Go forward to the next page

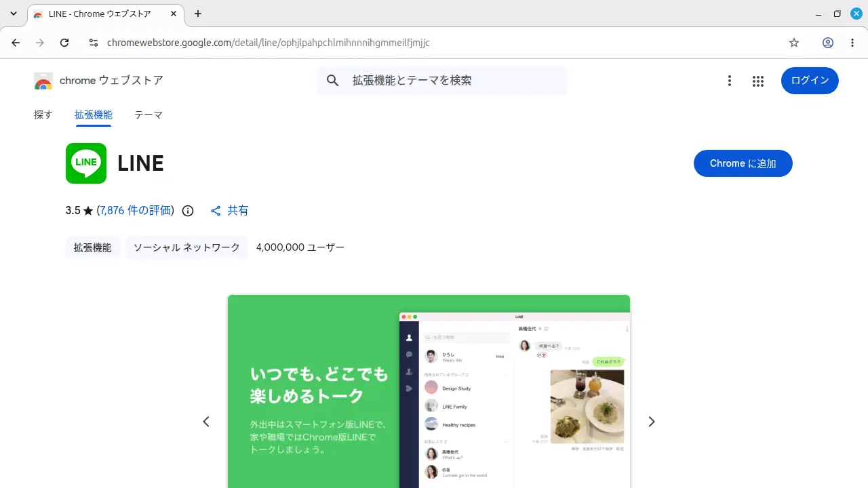(x=40, y=43)
